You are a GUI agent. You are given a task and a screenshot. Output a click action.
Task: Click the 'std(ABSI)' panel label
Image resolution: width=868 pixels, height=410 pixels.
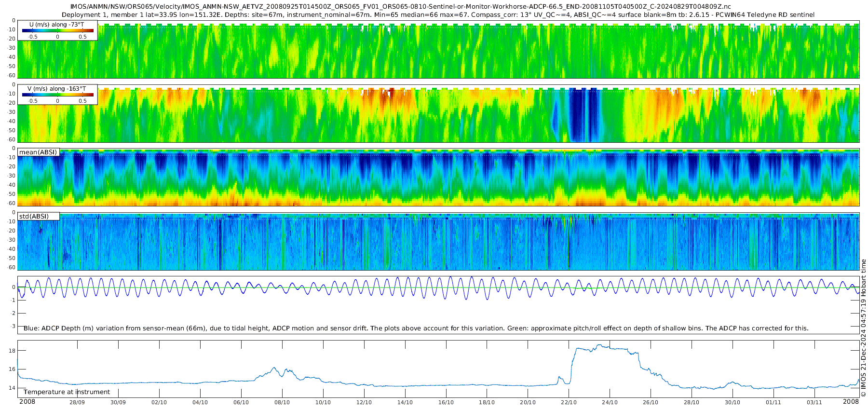[34, 217]
